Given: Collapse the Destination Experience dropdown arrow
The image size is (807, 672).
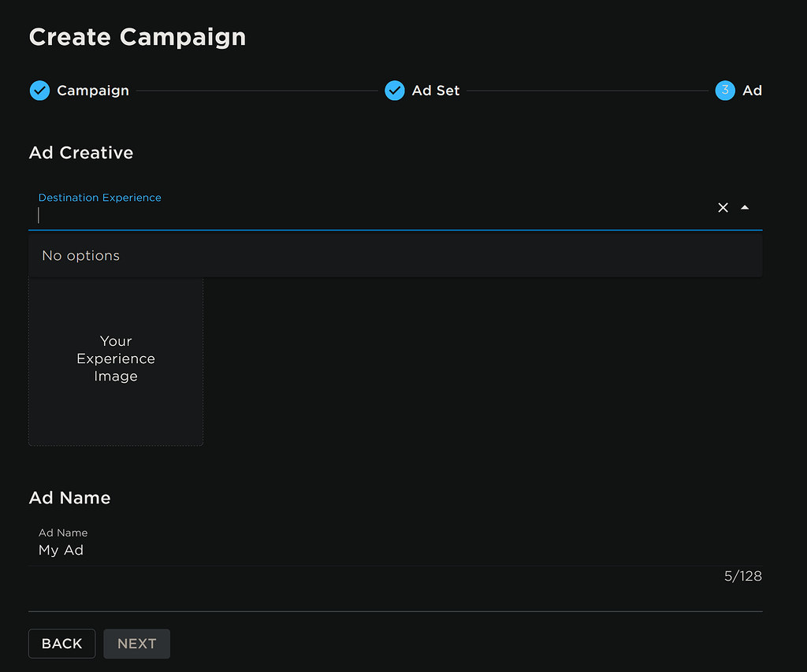Looking at the screenshot, I should [745, 207].
